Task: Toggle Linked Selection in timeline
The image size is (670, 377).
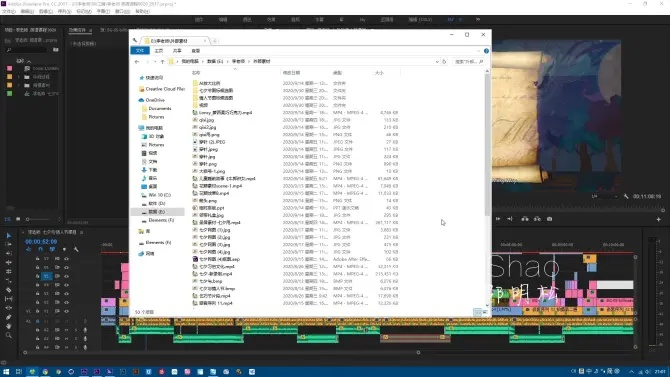Action: [52, 249]
